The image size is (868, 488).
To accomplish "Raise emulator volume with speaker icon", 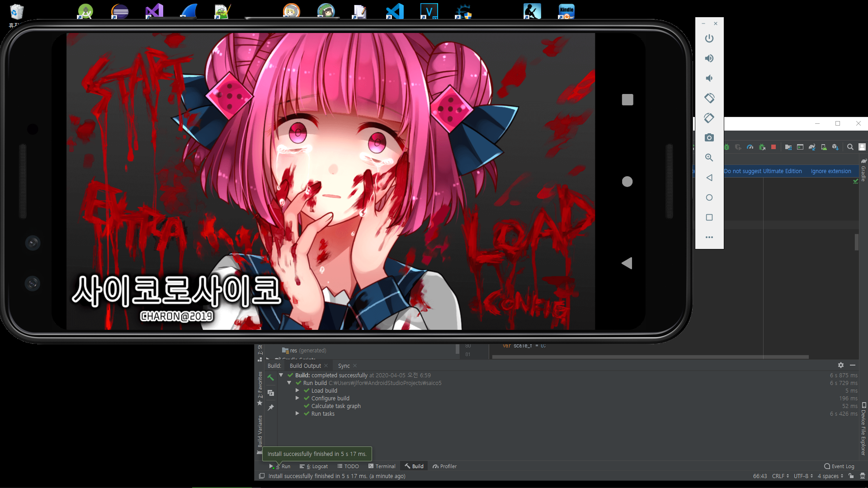I will [709, 58].
